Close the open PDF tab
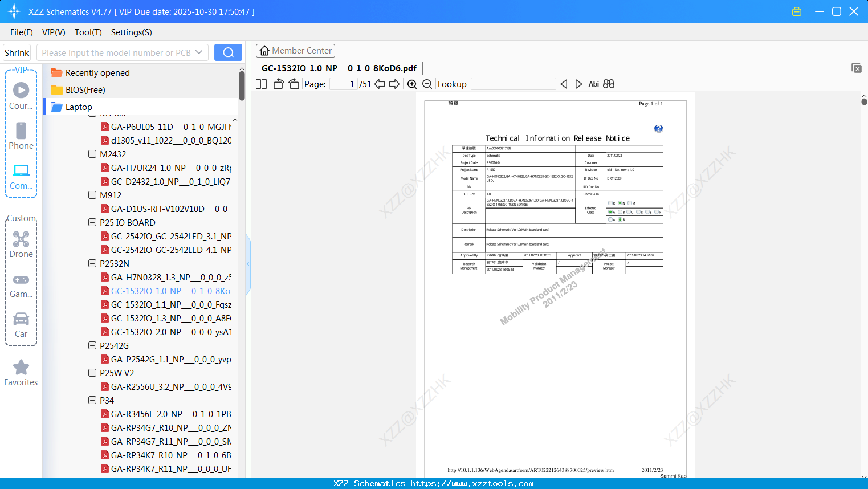Viewport: 868px width, 489px height. [856, 68]
